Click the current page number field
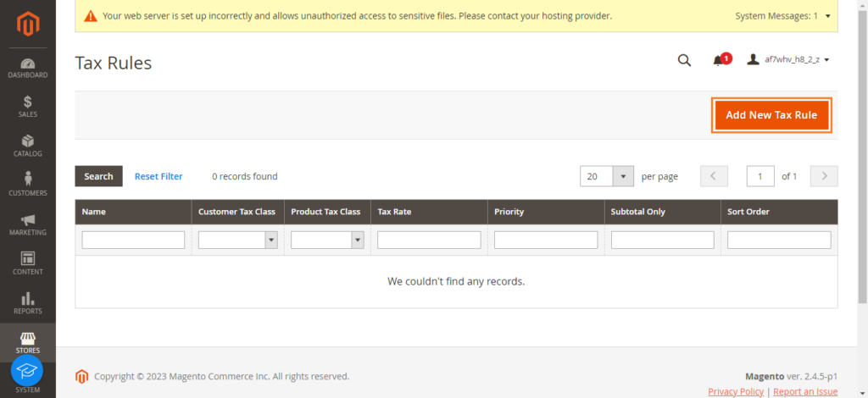The image size is (868, 398). (x=760, y=176)
